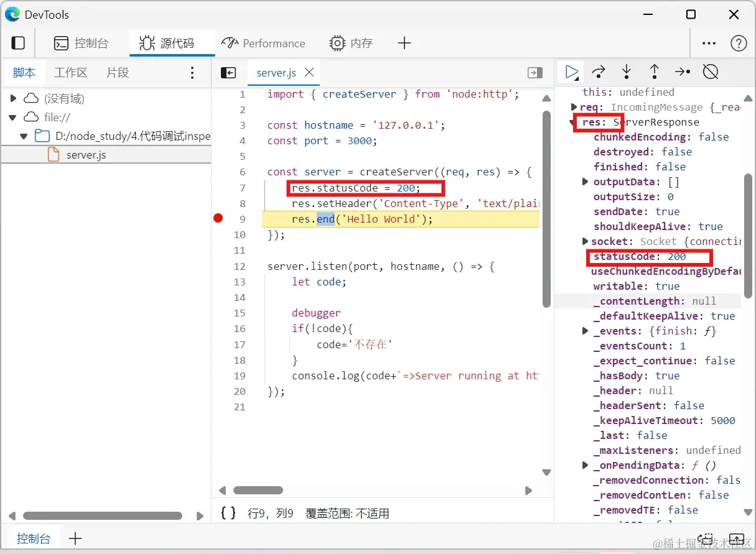This screenshot has height=554, width=756.
Task: Click the 行9，列9 cursor position status
Action: (x=270, y=514)
